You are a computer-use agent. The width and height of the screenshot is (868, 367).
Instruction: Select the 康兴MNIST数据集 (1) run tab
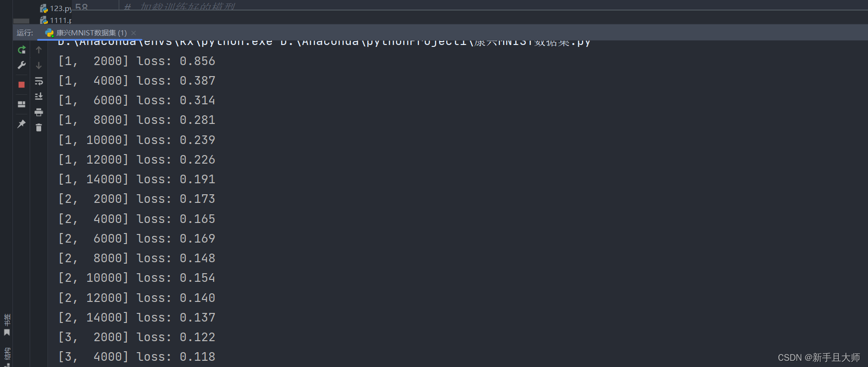pos(86,33)
